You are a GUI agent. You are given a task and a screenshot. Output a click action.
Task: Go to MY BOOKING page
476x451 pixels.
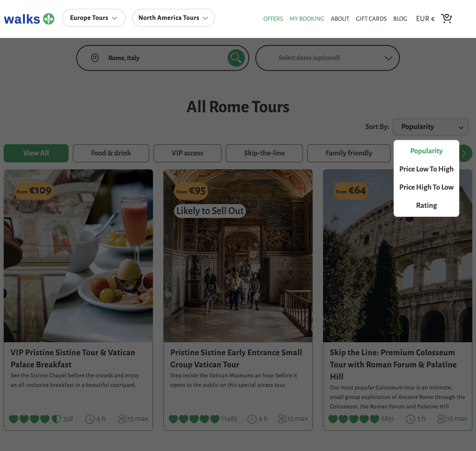307,19
